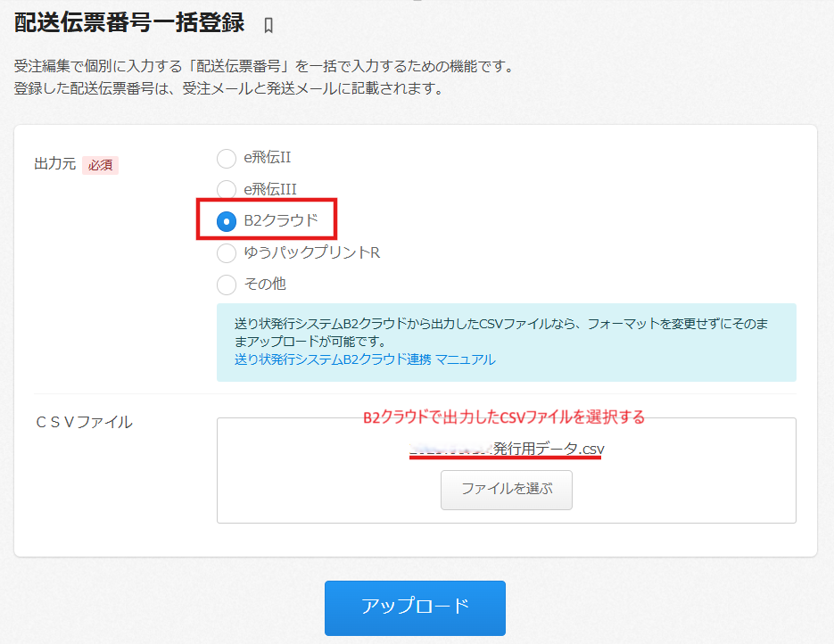This screenshot has height=644, width=834.
Task: Click the その他 label text
Action: (265, 284)
